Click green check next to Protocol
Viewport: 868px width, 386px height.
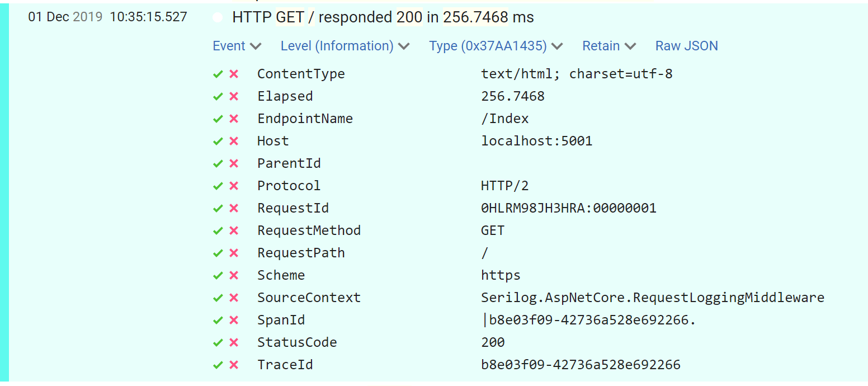[x=218, y=186]
